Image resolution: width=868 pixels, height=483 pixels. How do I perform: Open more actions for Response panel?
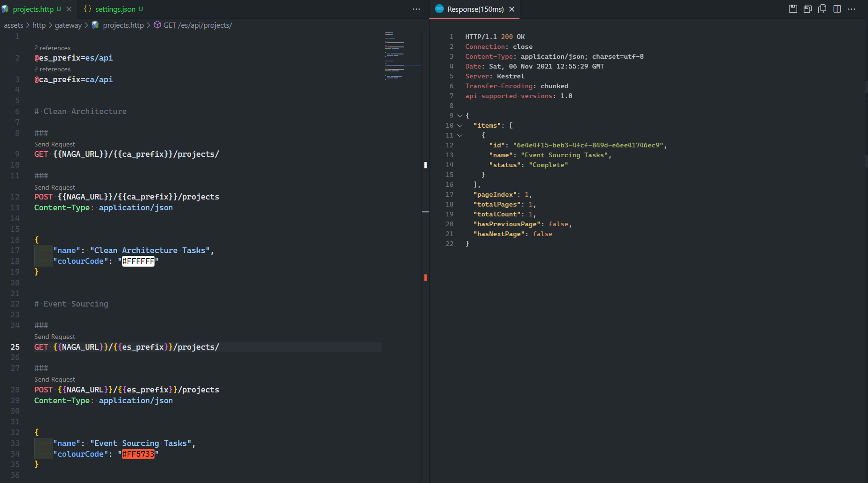[x=852, y=9]
